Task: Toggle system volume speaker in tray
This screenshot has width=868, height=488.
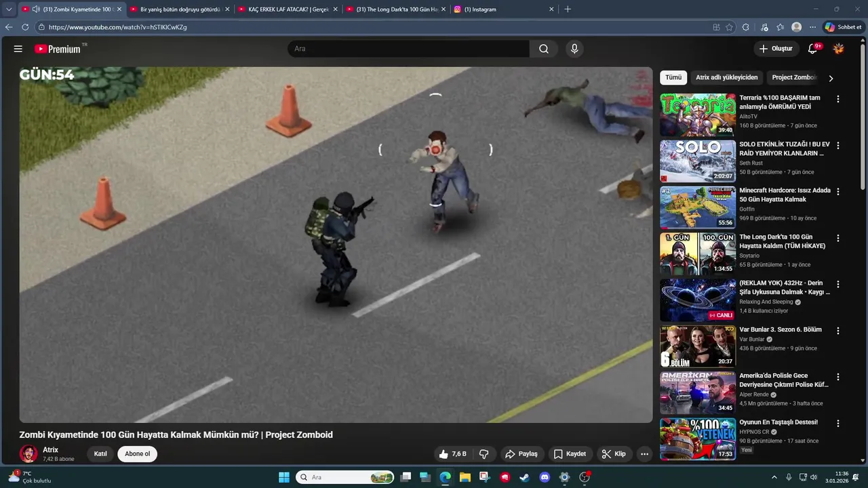Action: point(813,477)
